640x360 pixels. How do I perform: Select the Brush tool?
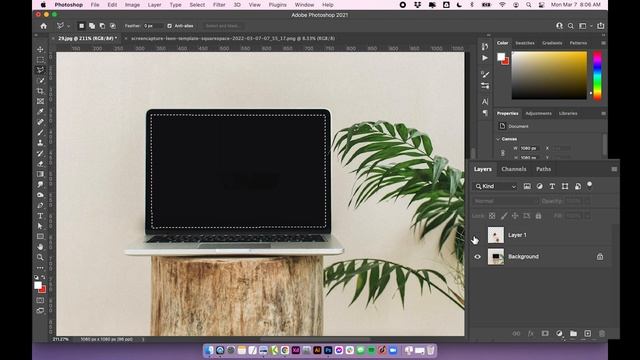[40, 133]
